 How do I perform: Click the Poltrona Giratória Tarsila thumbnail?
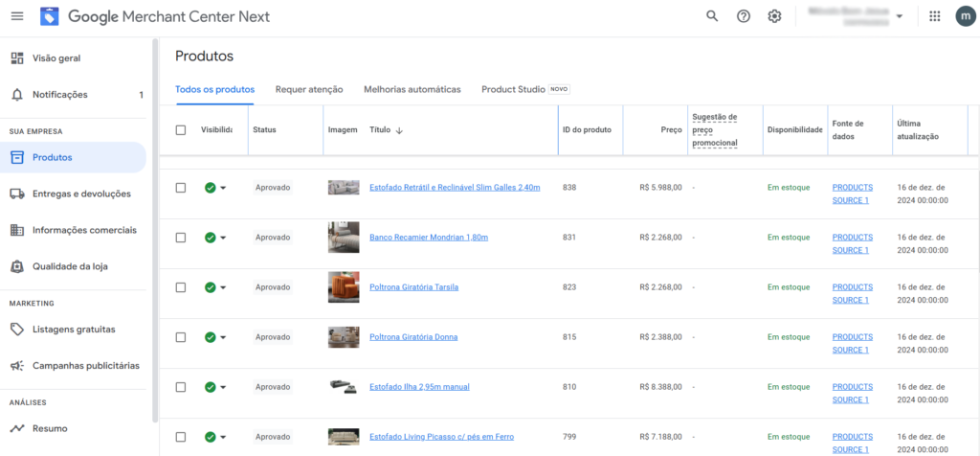pos(344,287)
